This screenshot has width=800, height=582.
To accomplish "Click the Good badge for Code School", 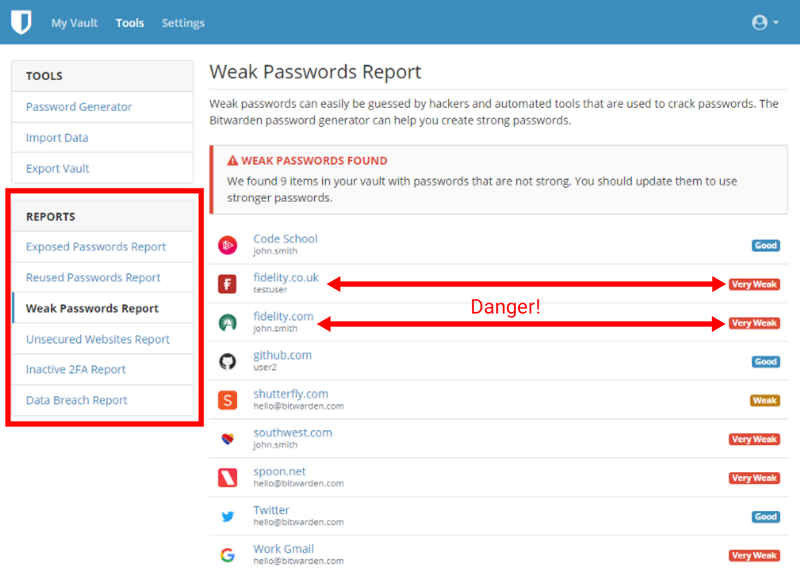I will [766, 246].
